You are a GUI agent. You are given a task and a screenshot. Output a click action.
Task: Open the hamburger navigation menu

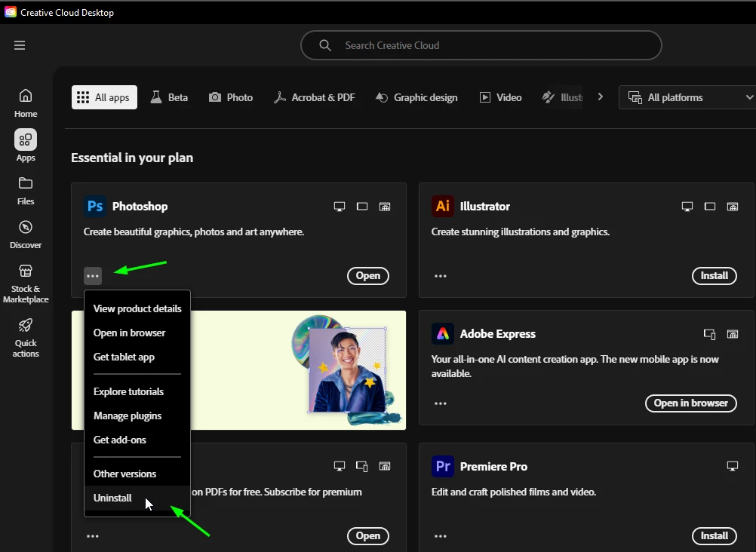pyautogui.click(x=20, y=45)
